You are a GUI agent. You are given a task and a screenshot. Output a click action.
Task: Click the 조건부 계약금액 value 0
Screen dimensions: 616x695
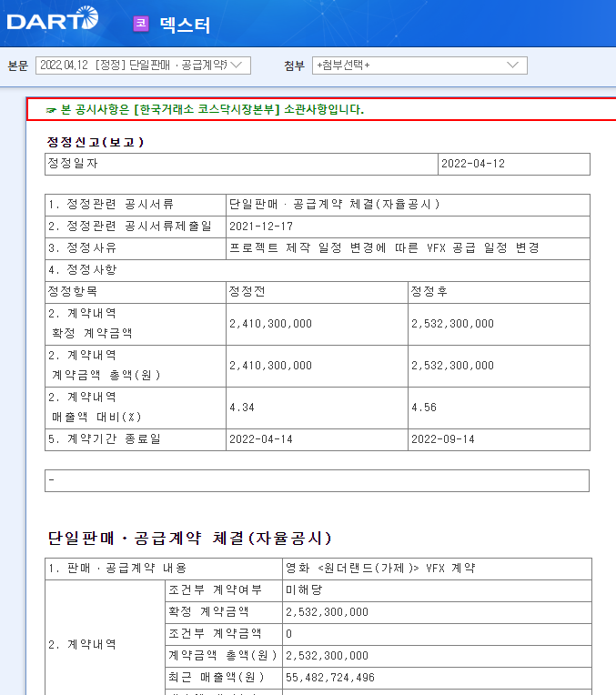tap(288, 634)
